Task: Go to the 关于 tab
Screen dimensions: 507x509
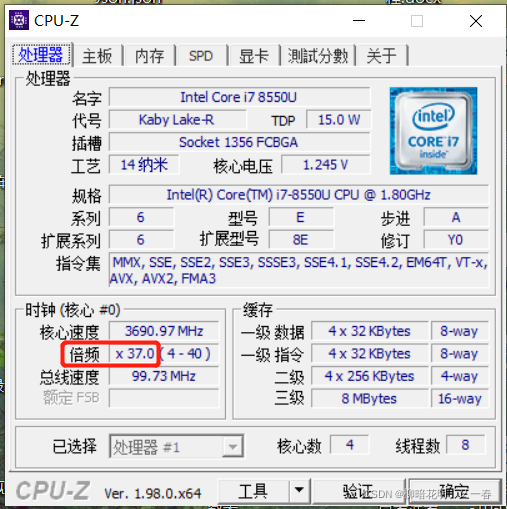Action: (x=382, y=55)
